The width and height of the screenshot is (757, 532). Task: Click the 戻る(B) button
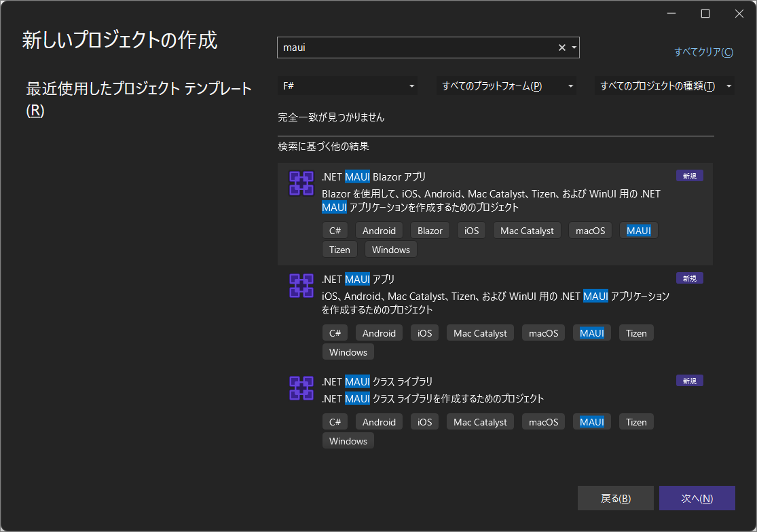point(616,498)
